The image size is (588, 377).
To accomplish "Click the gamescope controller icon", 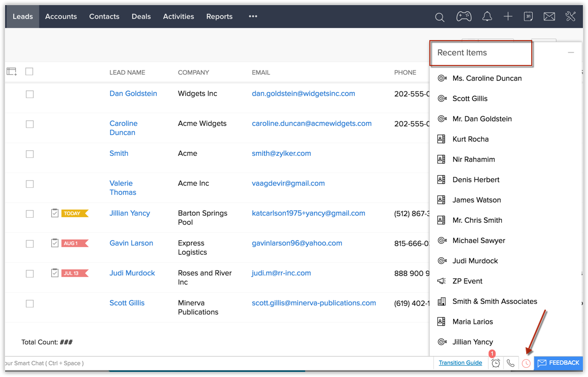I will click(x=463, y=17).
